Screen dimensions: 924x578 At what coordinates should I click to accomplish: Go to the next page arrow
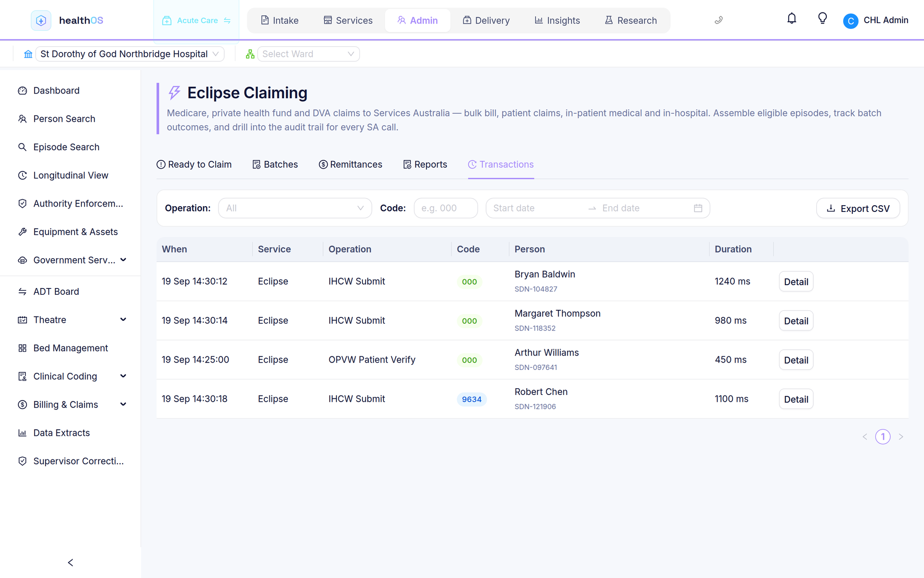click(901, 437)
